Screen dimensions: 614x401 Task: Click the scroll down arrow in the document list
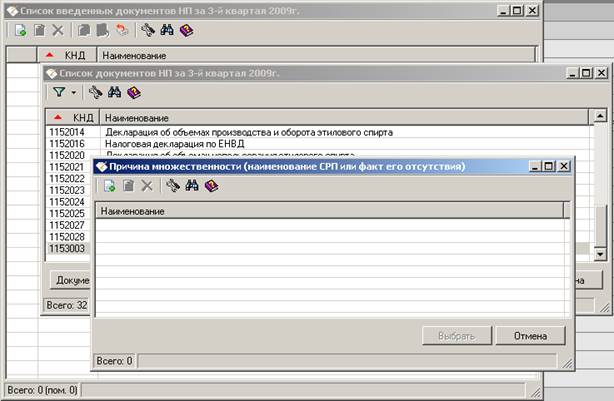coord(600,254)
